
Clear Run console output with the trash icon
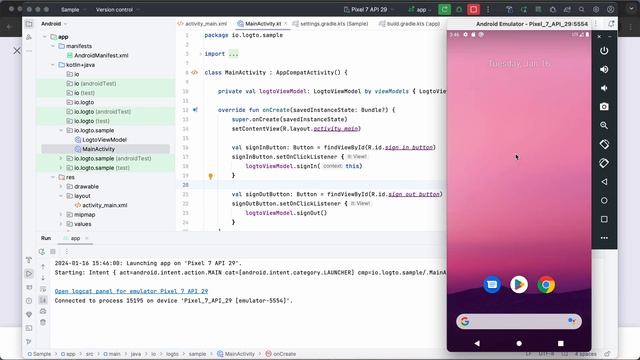click(x=43, y=322)
